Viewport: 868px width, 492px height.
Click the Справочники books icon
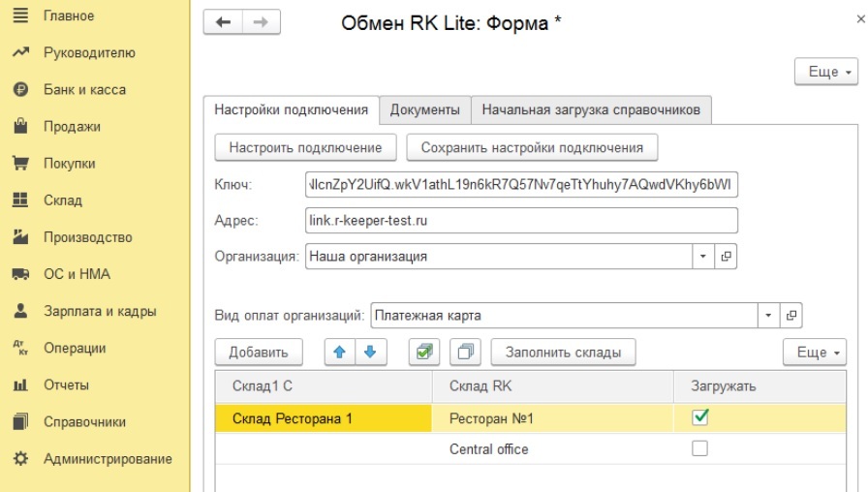pyautogui.click(x=20, y=421)
